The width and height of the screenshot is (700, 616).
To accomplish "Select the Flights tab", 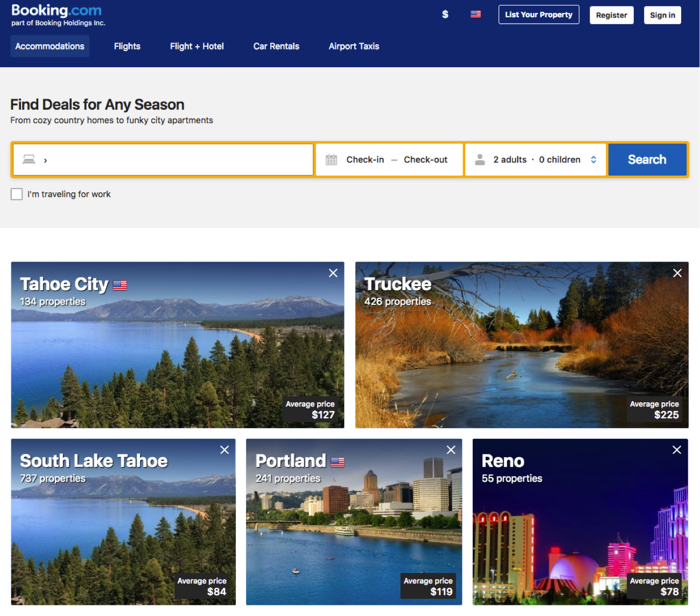I will coord(127,46).
